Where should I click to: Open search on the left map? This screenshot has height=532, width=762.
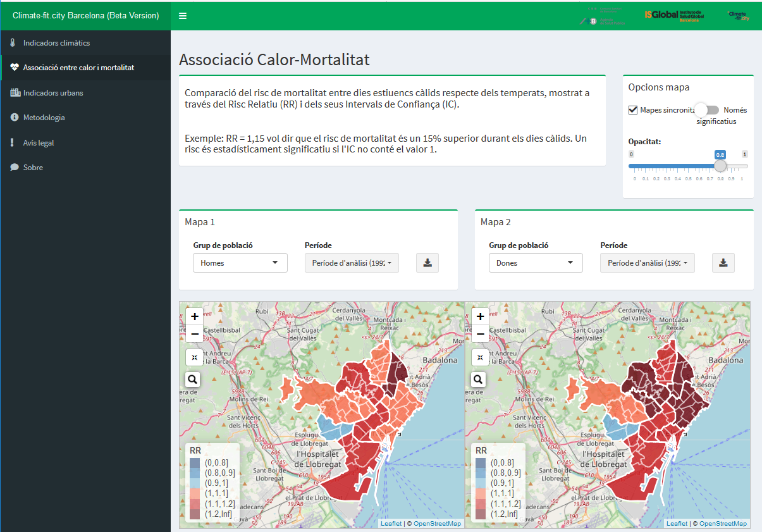click(x=194, y=379)
